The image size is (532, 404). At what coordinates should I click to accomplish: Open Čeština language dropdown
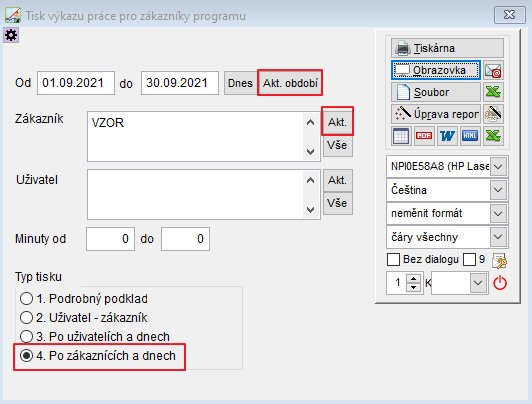pos(498,190)
